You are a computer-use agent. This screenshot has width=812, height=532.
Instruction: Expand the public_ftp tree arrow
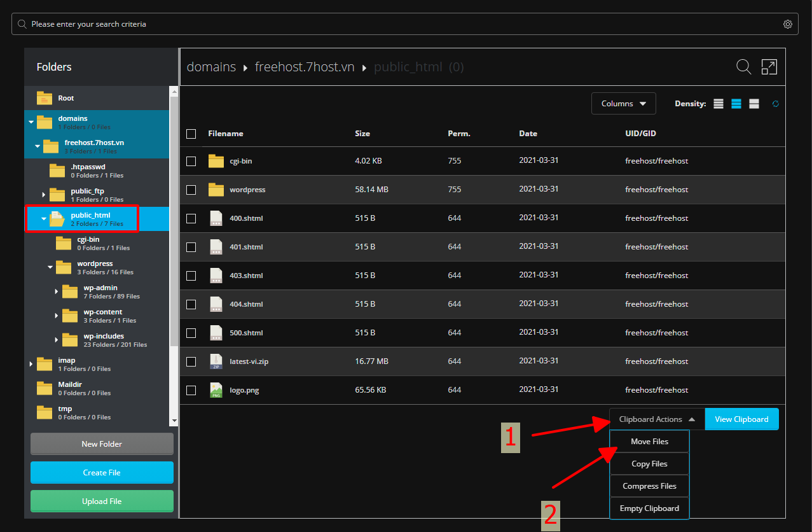tap(43, 195)
